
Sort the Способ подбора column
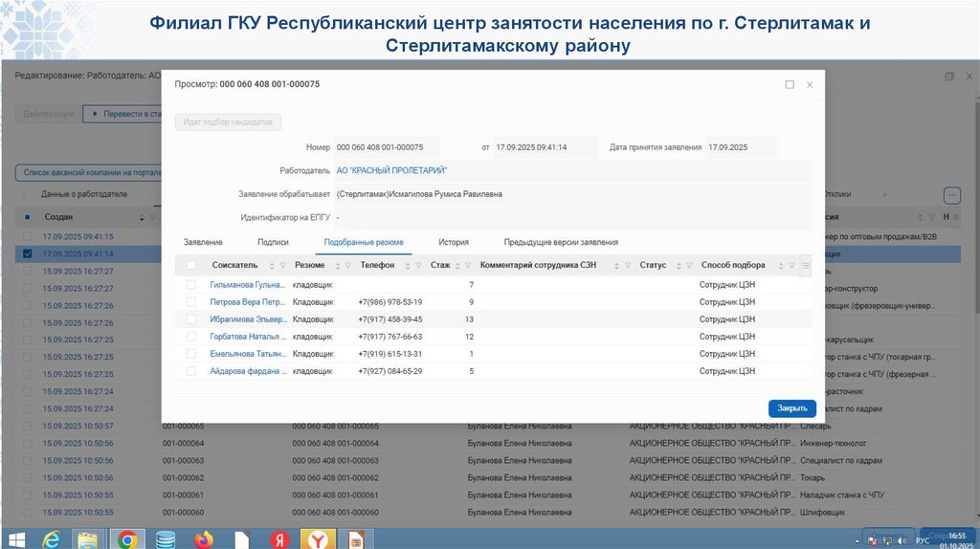click(x=781, y=266)
